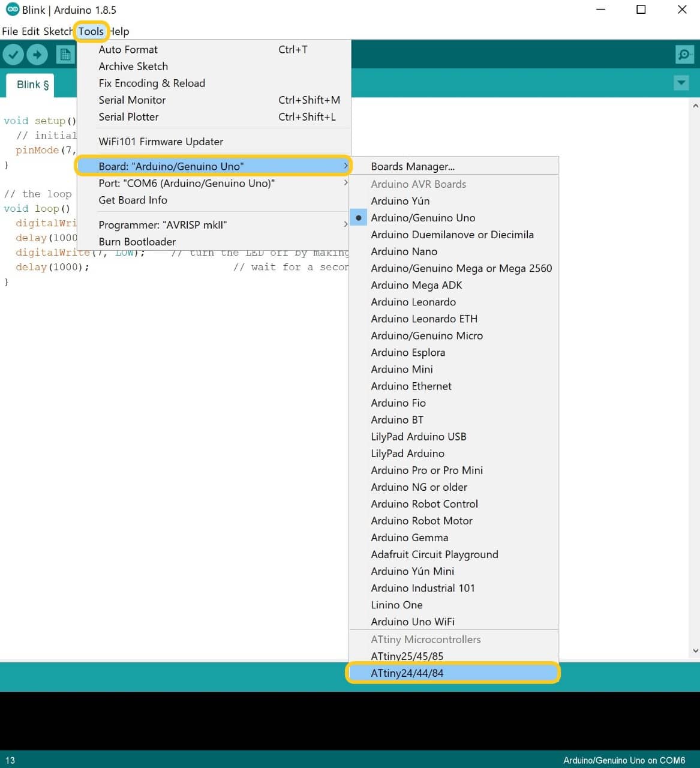700x768 pixels.
Task: Click line number 13 in status bar
Action: coord(10,760)
